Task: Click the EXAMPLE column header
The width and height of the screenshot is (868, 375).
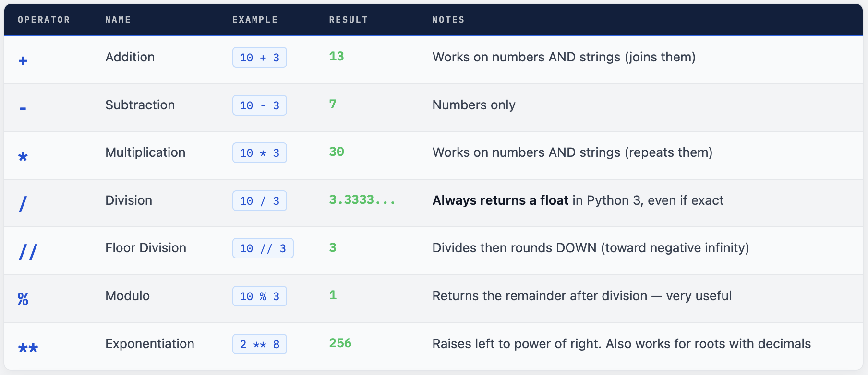Action: click(255, 20)
